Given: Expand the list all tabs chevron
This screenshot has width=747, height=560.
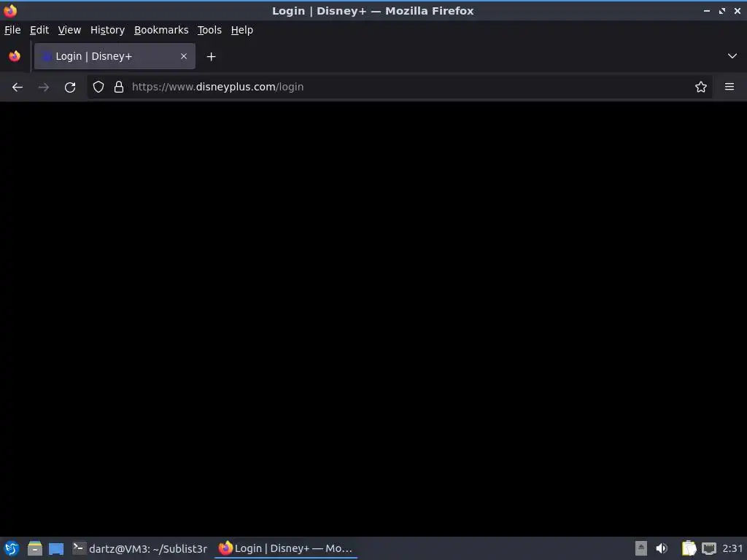Looking at the screenshot, I should (732, 56).
